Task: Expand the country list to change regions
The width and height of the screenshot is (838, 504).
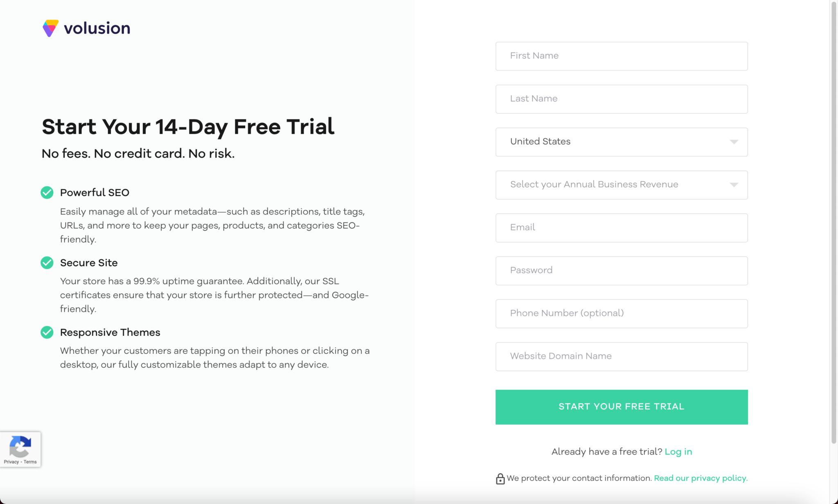Action: (621, 142)
